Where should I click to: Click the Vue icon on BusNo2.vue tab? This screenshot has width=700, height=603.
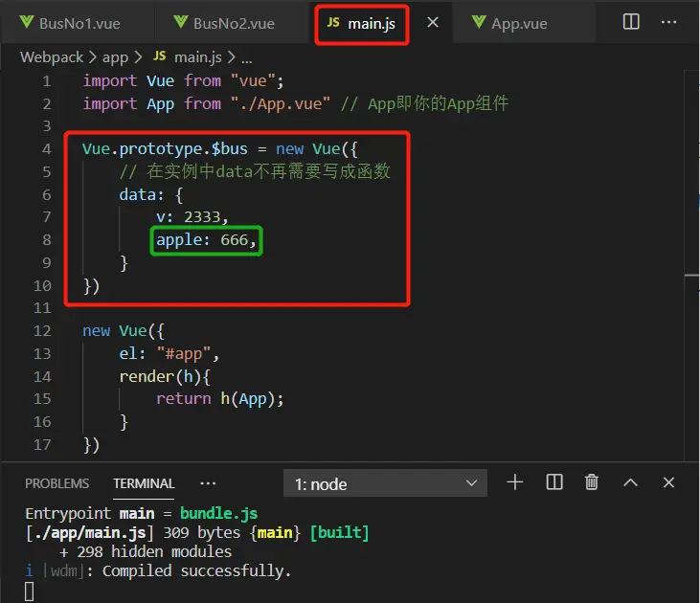181,22
